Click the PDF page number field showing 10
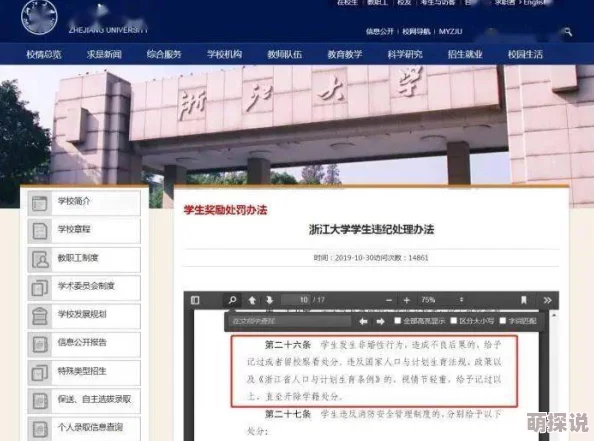 click(296, 300)
